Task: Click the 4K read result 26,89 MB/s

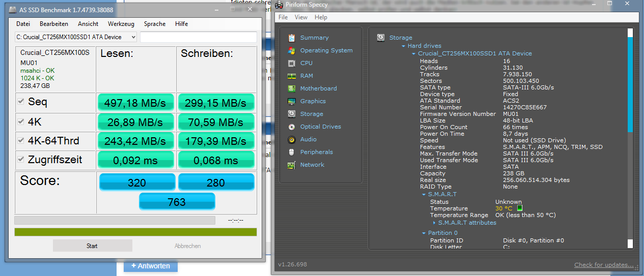Action: tap(135, 122)
